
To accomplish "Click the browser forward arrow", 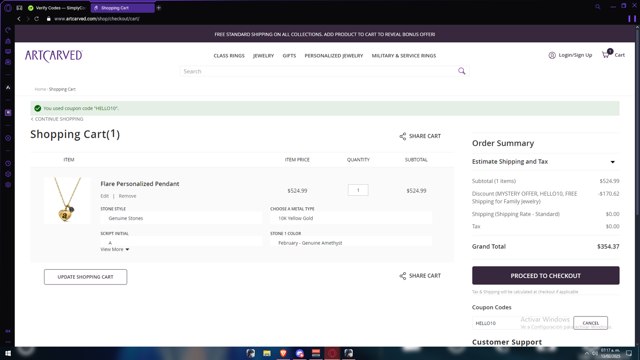I will (28, 19).
